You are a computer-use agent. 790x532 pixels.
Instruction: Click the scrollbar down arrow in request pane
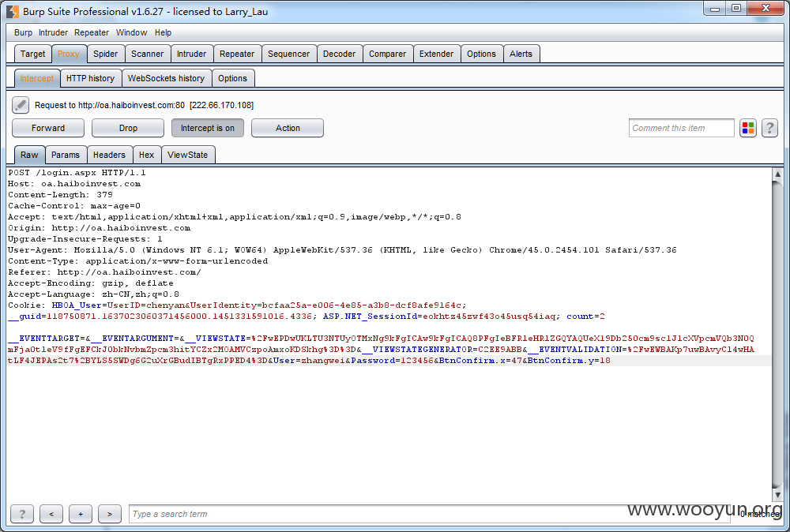click(x=777, y=495)
